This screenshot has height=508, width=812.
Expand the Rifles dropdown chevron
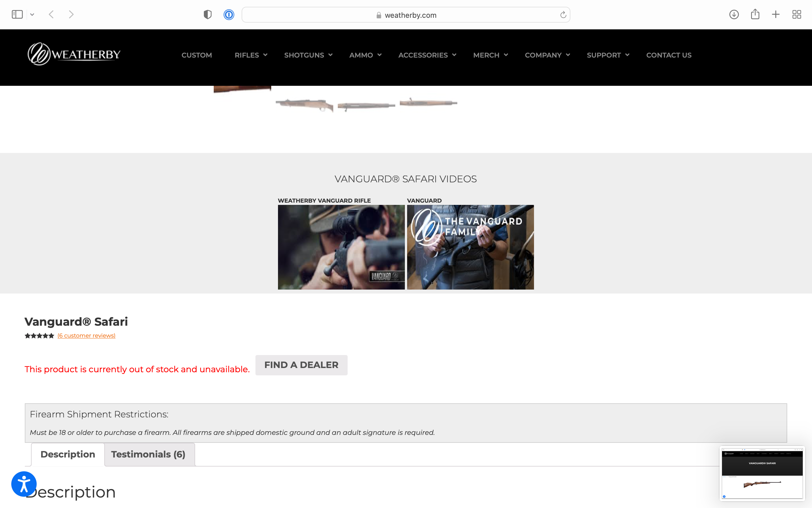(265, 55)
